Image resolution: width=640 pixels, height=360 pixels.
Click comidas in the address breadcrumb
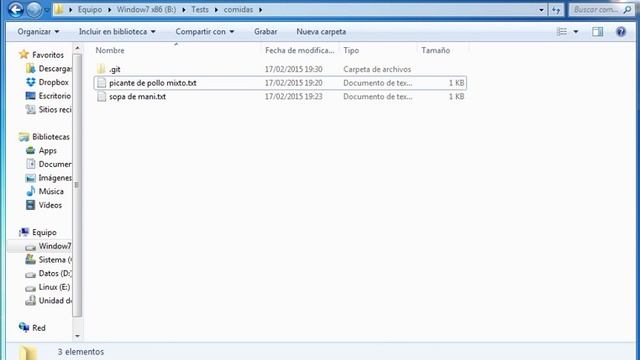coord(238,9)
